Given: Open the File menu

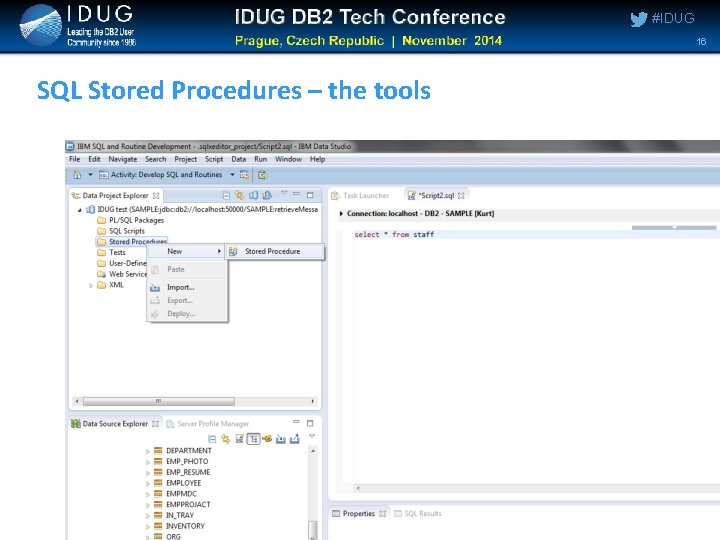Looking at the screenshot, I should tap(74, 159).
